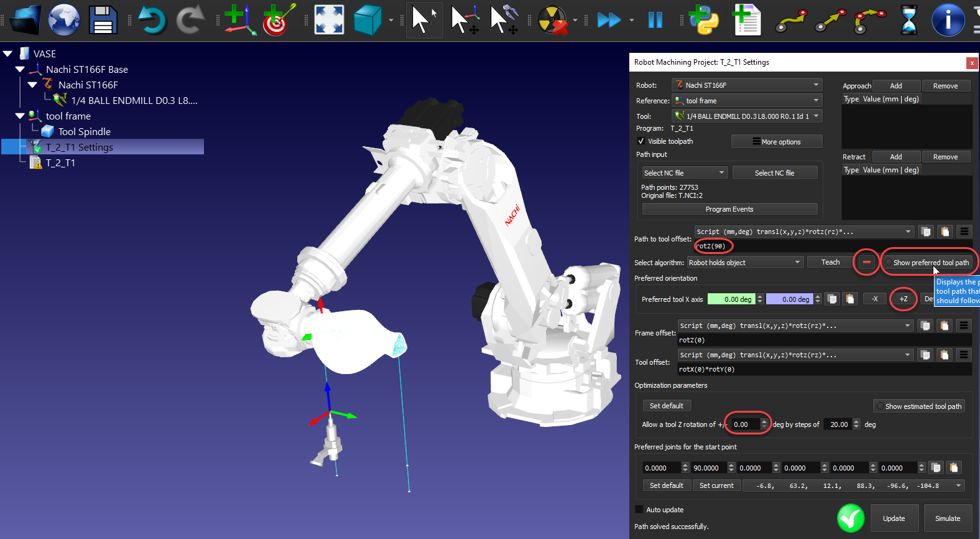Open the Robot selection dropdown
The height and width of the screenshot is (539, 980).
[747, 85]
